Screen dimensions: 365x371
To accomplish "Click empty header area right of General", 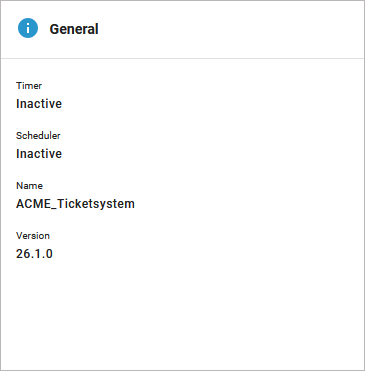I will point(230,29).
